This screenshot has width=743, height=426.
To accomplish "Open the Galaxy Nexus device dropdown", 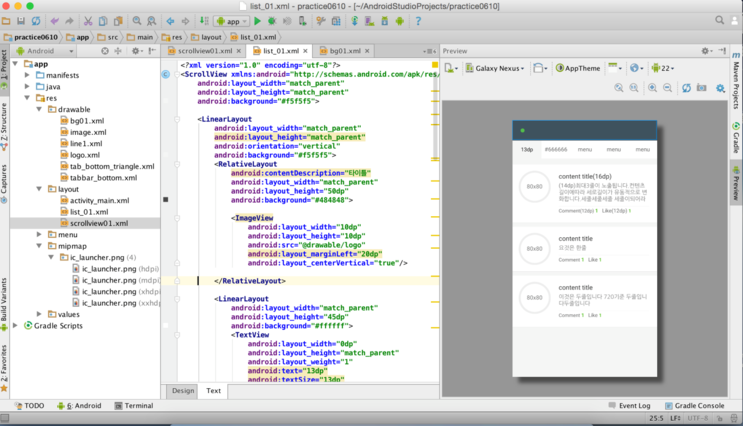I will coord(495,68).
